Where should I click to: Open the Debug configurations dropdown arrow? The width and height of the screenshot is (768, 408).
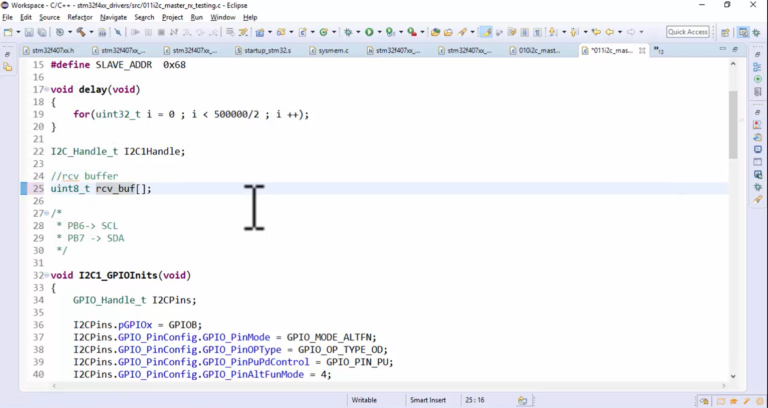click(x=358, y=32)
